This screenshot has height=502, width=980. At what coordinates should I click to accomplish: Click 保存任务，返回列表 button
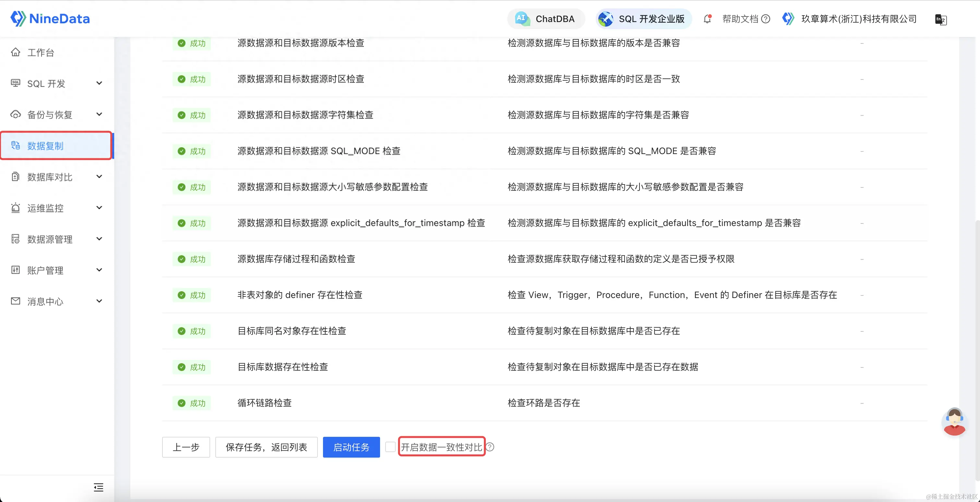pos(266,447)
